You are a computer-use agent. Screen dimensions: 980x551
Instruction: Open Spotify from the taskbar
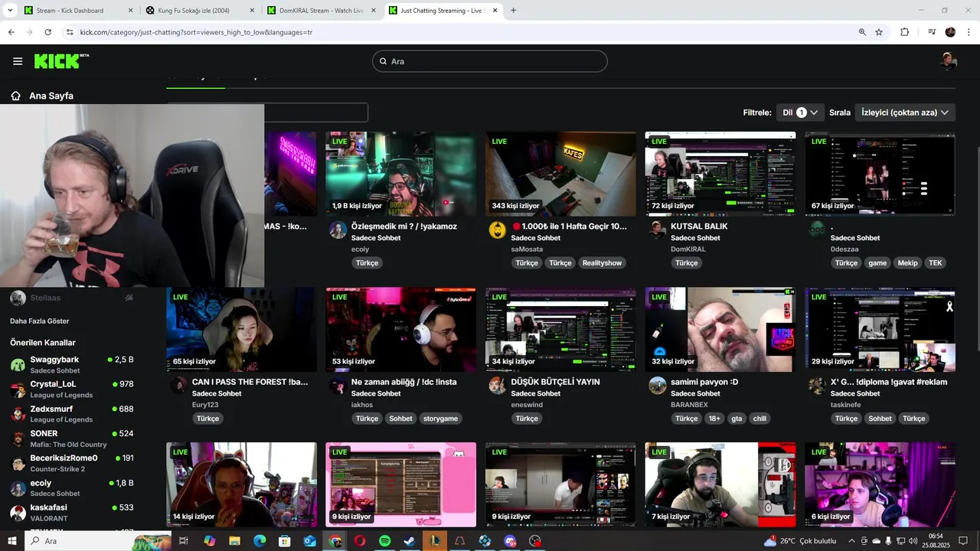pyautogui.click(x=385, y=541)
